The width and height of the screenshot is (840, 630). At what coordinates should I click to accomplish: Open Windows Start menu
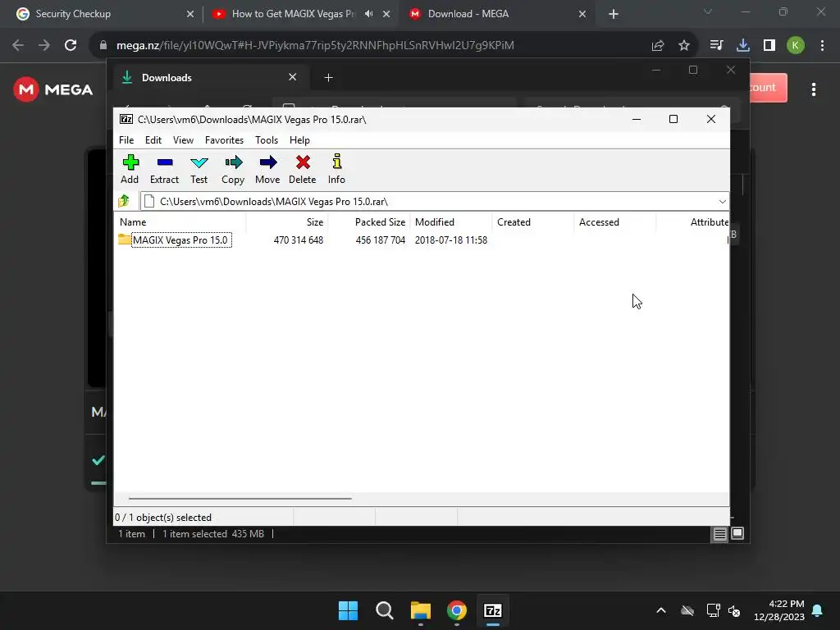[348, 610]
